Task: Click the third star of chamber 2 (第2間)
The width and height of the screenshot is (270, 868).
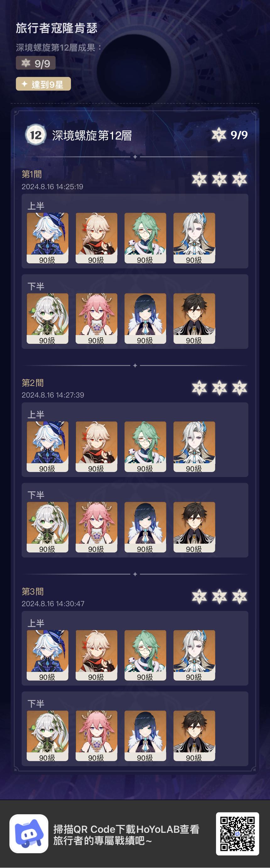Action: point(240,387)
